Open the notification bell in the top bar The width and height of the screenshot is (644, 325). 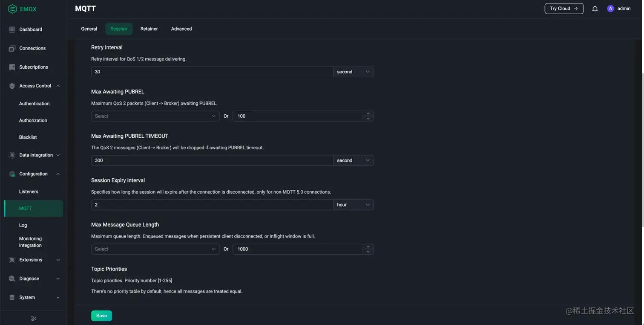pyautogui.click(x=595, y=9)
